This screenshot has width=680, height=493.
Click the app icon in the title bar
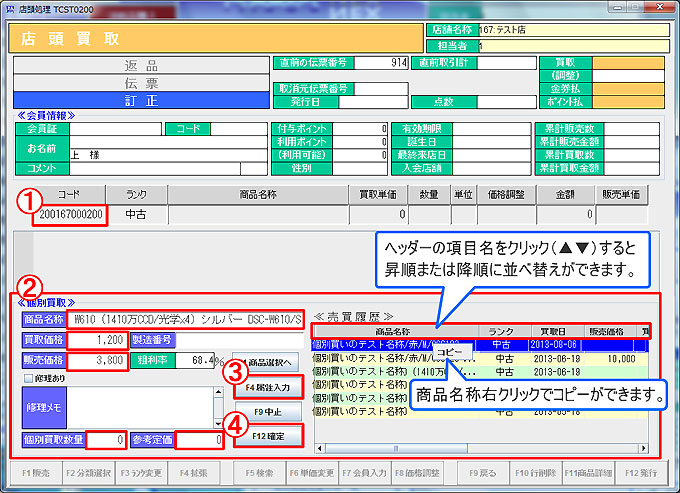click(11, 8)
